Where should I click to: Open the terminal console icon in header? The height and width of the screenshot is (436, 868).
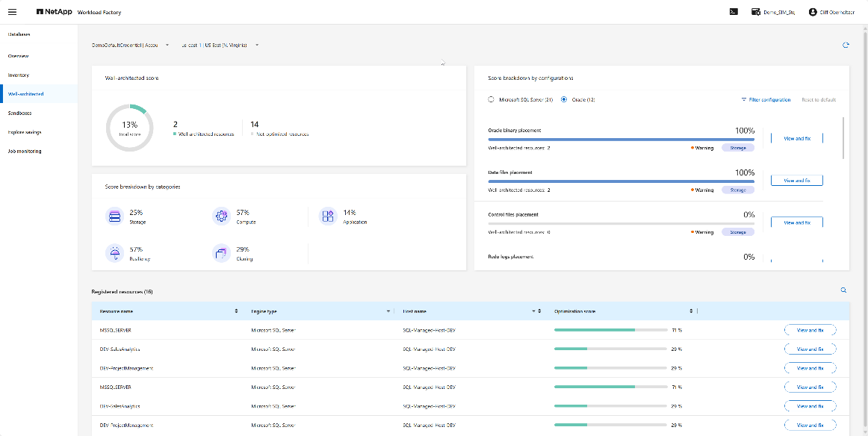pyautogui.click(x=734, y=12)
